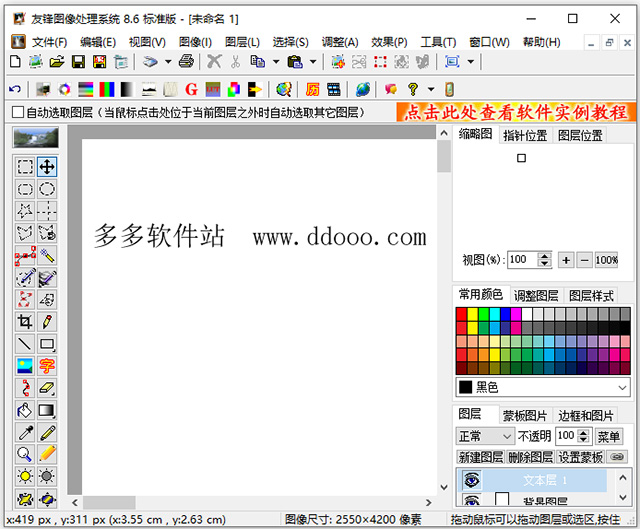Click the Save floppy disk icon
Image resolution: width=640 pixels, height=529 pixels.
(x=78, y=62)
